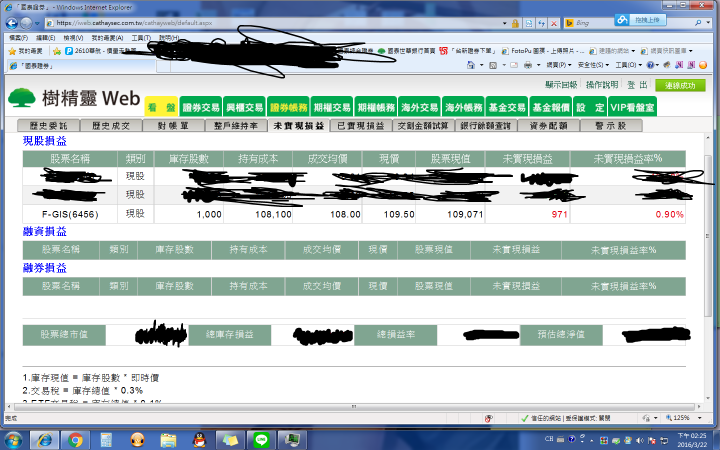The height and width of the screenshot is (450, 720).
Task: Open the QQ penguin icon in taskbar
Action: pyautogui.click(x=199, y=440)
